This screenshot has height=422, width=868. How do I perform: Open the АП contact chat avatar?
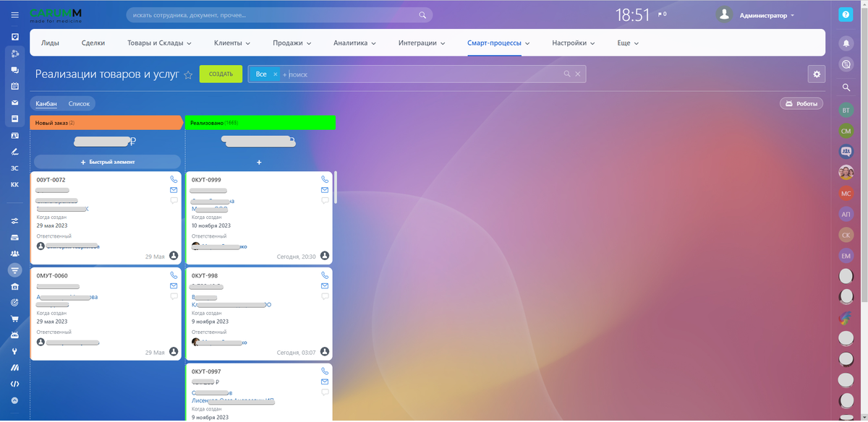[x=846, y=214]
